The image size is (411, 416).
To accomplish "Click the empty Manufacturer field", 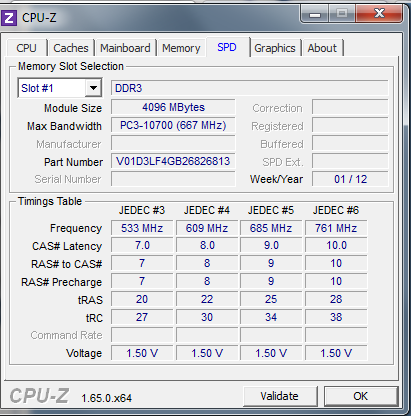I will coord(173,143).
